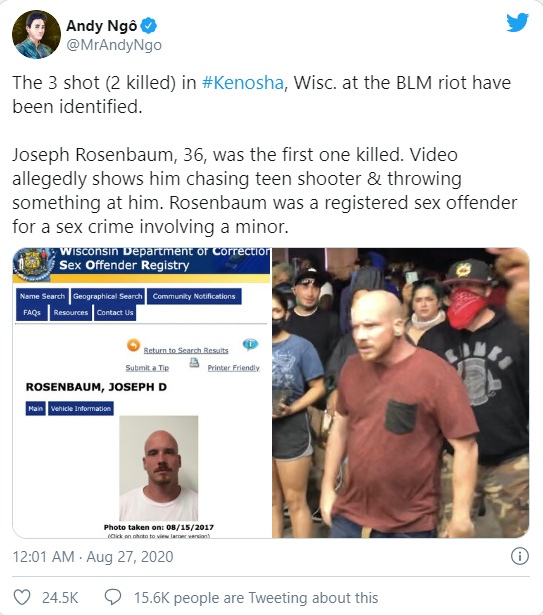The width and height of the screenshot is (543, 615).
Task: Click the blue info bubble icon
Action: point(250,344)
